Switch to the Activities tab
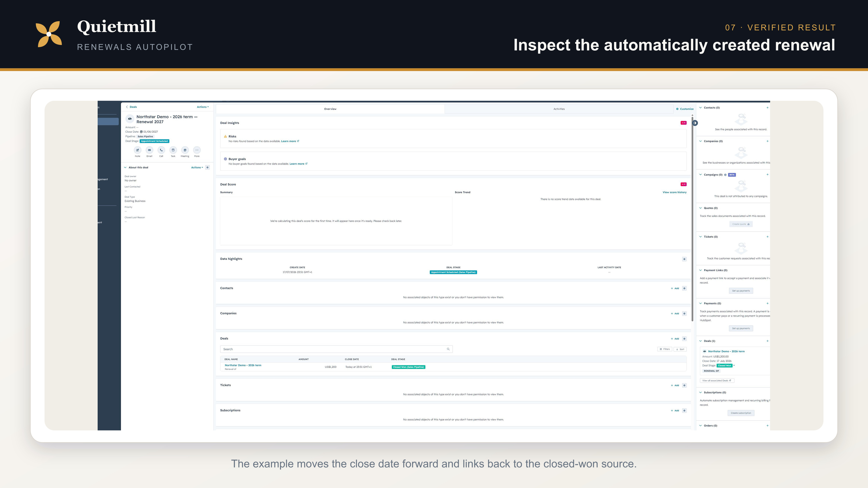 point(559,109)
